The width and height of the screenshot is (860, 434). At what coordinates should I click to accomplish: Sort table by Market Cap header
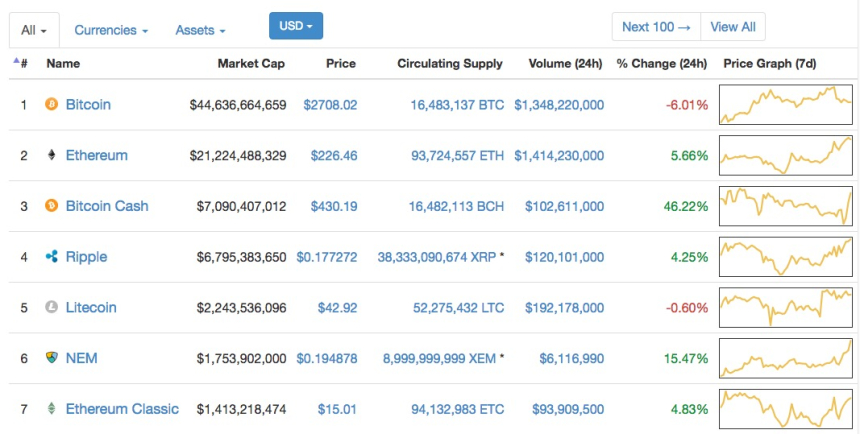click(x=251, y=64)
